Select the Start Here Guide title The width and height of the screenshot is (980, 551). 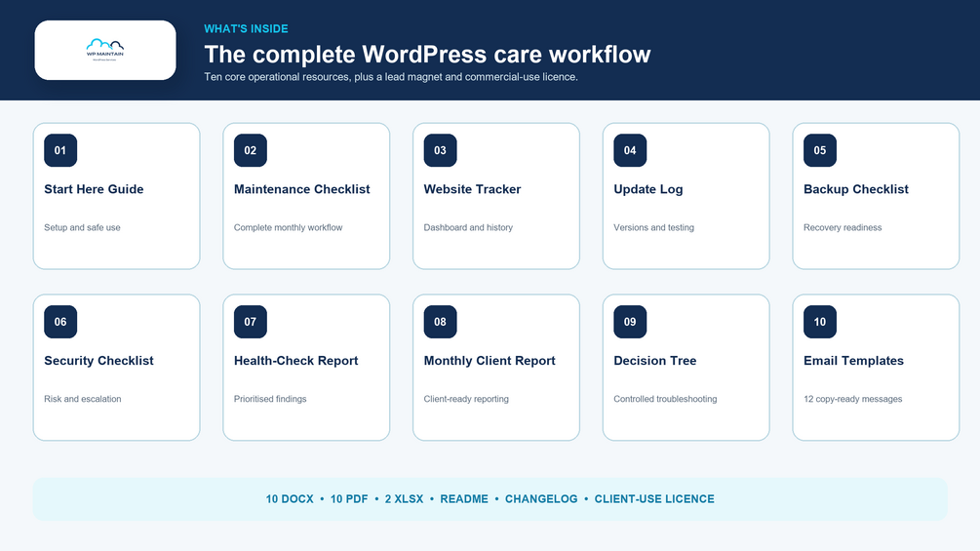click(94, 189)
